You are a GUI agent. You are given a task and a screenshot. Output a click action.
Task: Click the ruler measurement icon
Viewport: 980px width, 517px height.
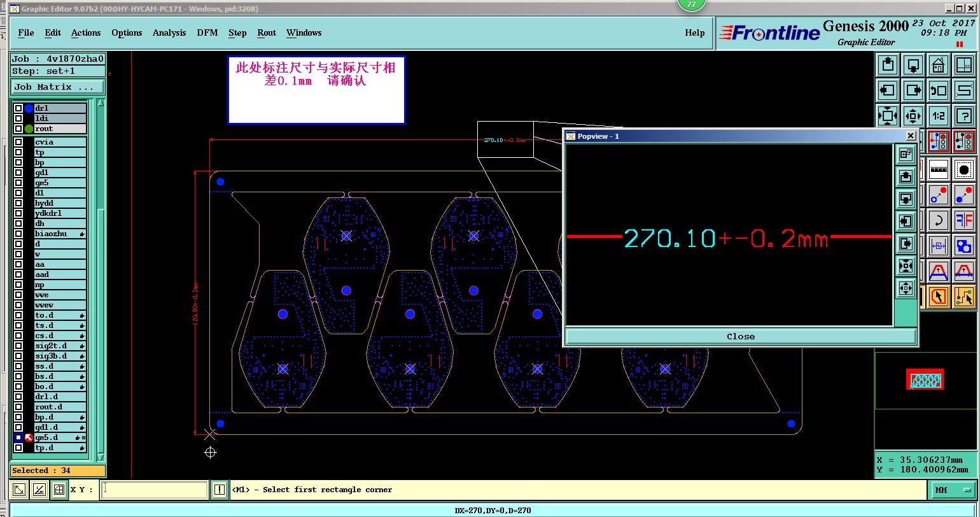pos(938,169)
